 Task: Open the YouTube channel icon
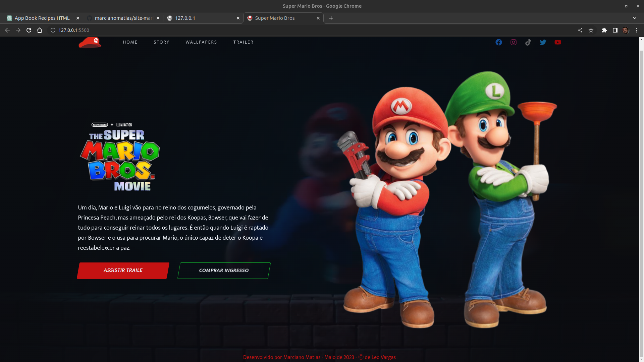coord(558,42)
